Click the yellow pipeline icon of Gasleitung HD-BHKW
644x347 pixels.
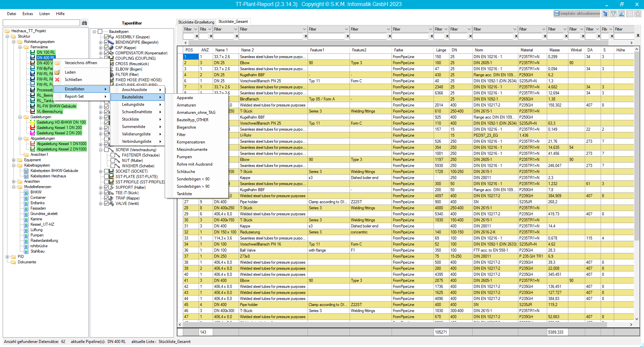tap(33, 122)
